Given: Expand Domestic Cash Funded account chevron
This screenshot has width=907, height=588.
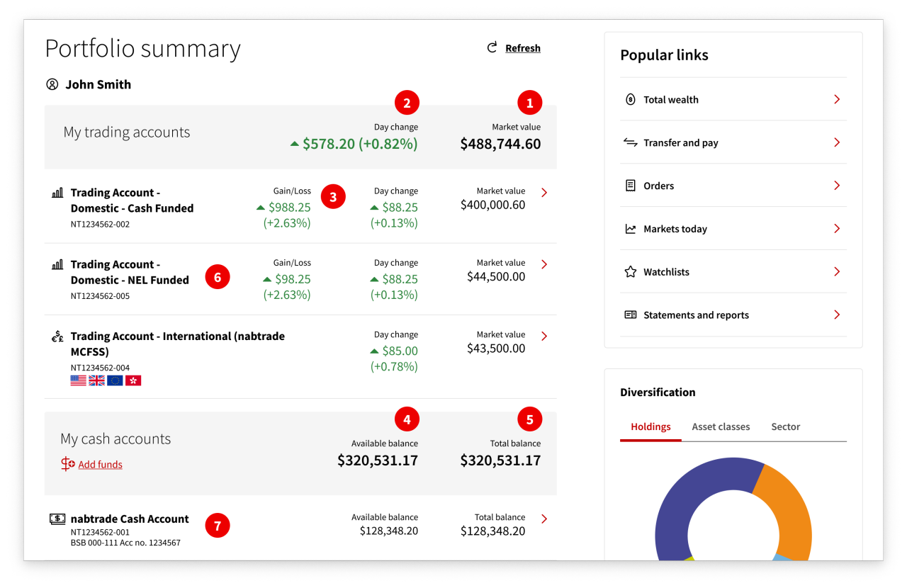Looking at the screenshot, I should (x=543, y=192).
